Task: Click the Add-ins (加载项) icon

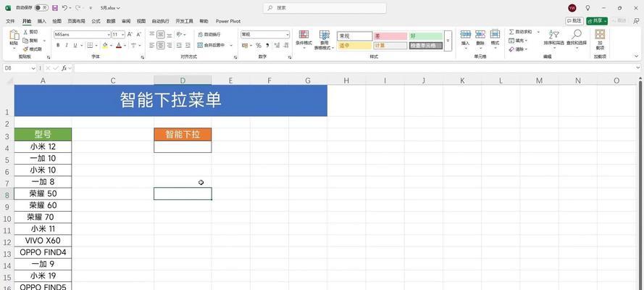Action: pyautogui.click(x=600, y=34)
